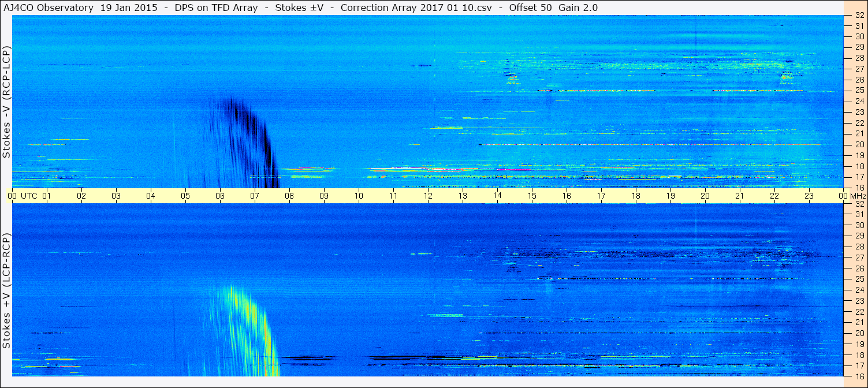The width and height of the screenshot is (868, 388).
Task: Click the 18 hour marker on the UTC axis
Action: pyautogui.click(x=636, y=196)
